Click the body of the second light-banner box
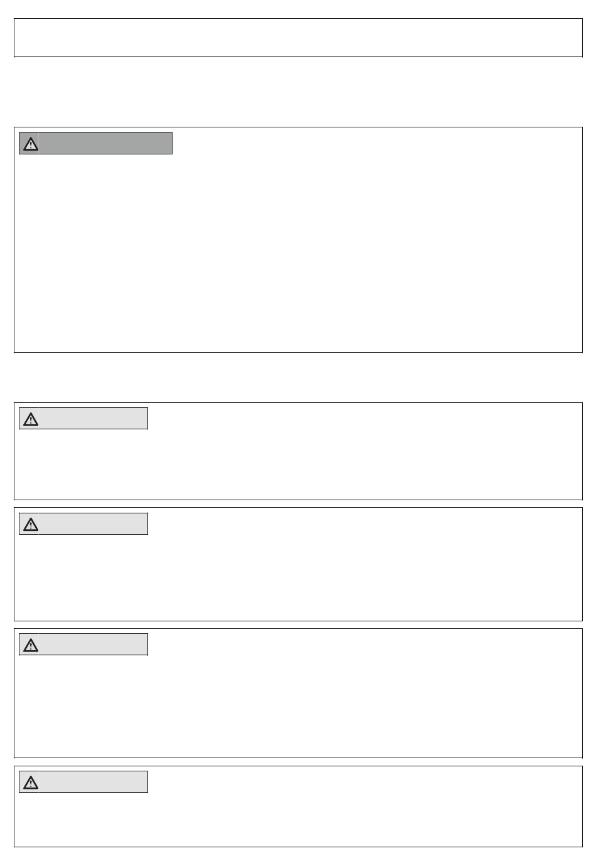The image size is (596, 868). point(298,577)
